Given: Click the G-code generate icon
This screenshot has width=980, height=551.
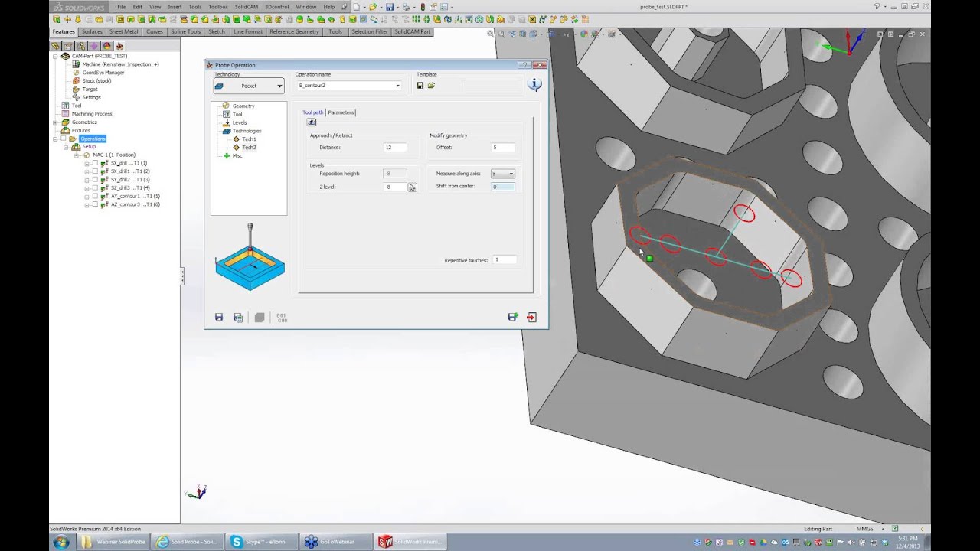Looking at the screenshot, I should pos(282,317).
